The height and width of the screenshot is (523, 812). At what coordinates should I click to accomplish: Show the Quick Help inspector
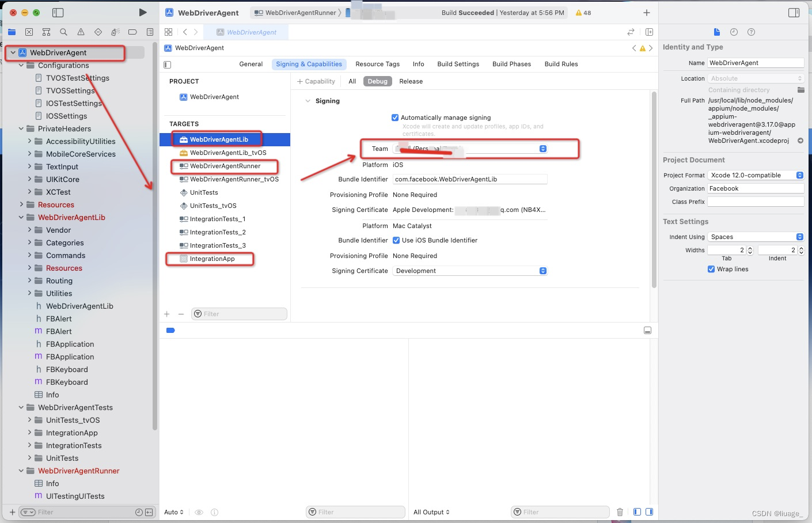pos(751,32)
